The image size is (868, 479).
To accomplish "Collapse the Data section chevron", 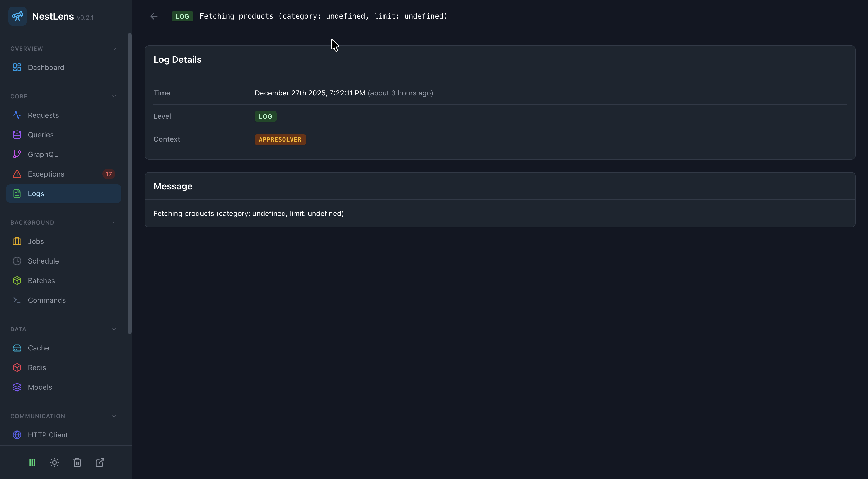I will coord(114,329).
